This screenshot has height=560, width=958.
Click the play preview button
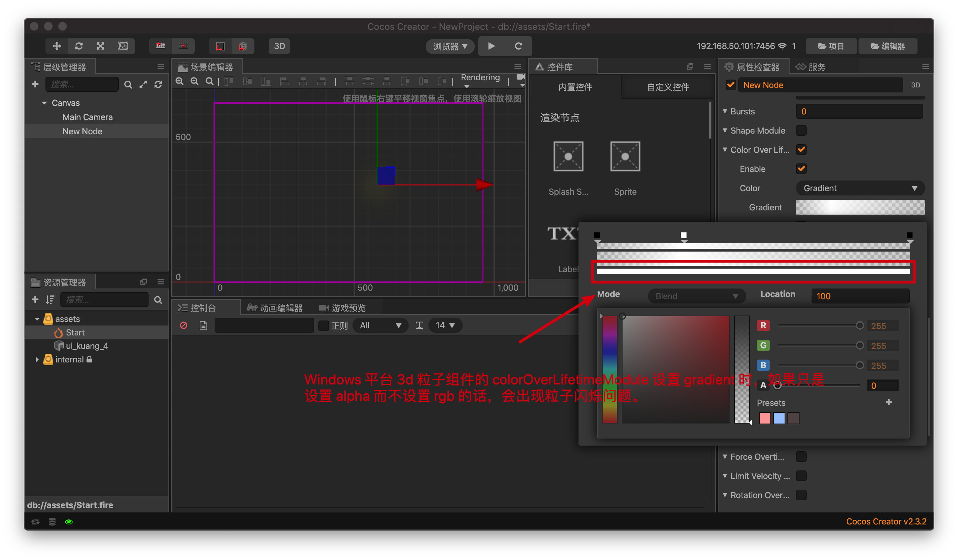[491, 46]
